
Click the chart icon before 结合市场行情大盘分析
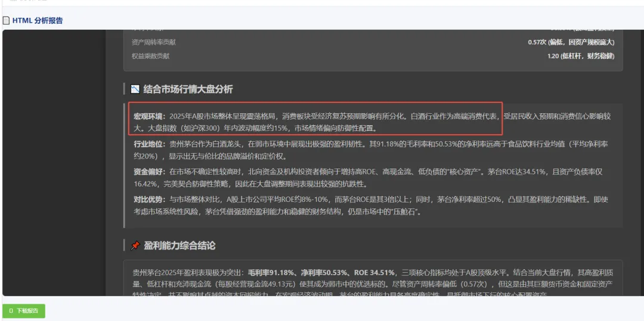click(x=135, y=89)
